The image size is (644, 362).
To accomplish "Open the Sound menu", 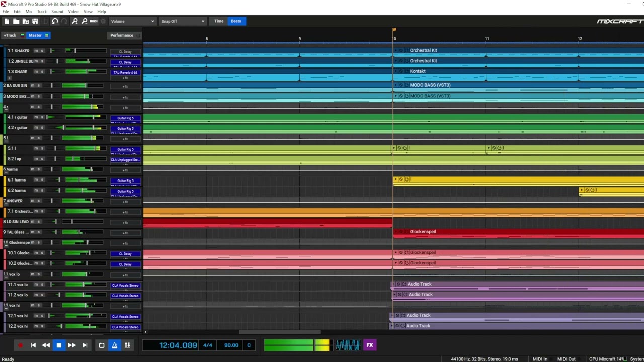I will click(x=57, y=11).
